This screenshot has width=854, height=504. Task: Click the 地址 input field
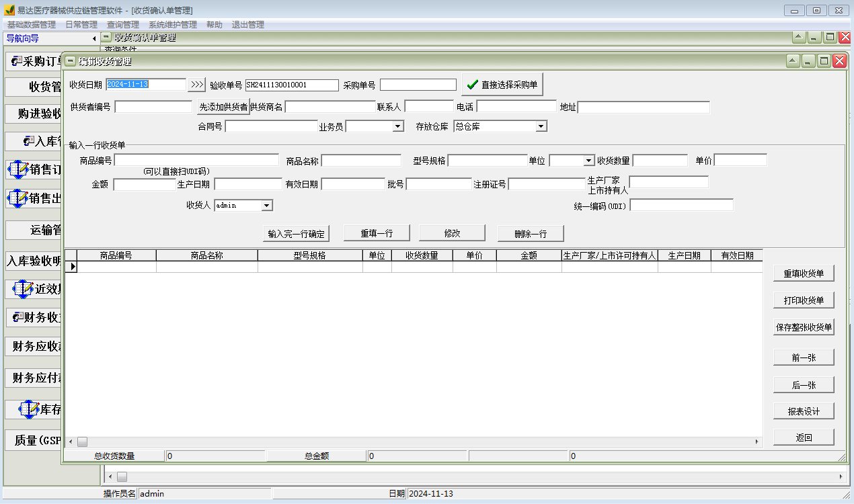644,108
